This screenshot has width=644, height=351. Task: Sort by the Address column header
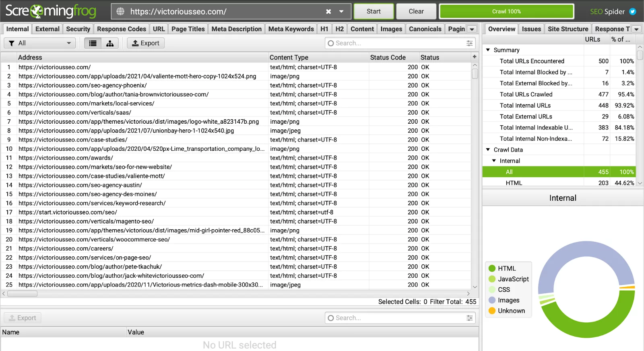[x=142, y=57]
